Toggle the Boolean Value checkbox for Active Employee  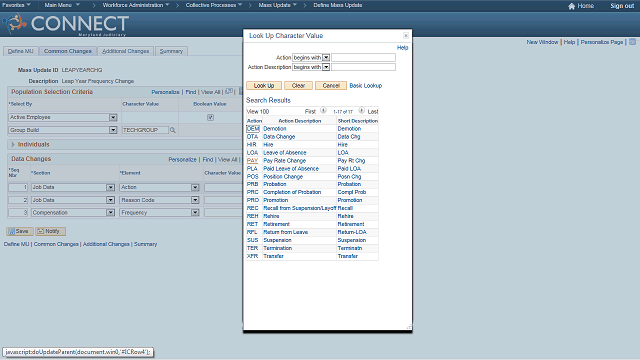[x=210, y=118]
